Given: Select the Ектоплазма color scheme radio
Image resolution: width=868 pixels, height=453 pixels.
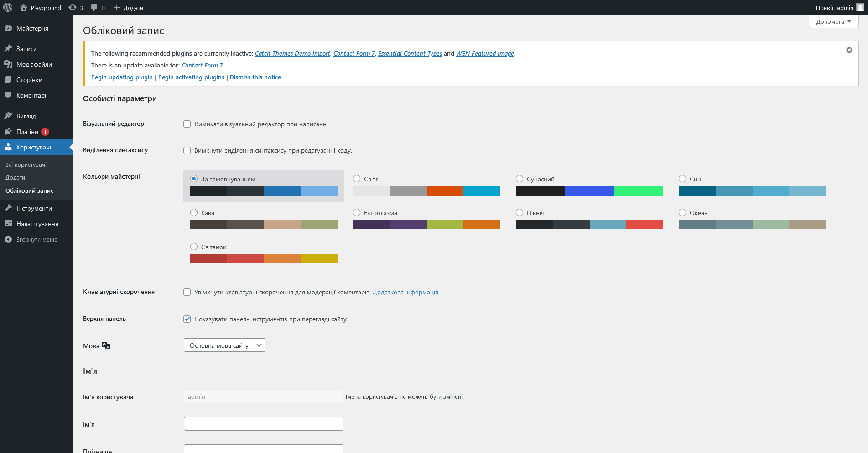Looking at the screenshot, I should pyautogui.click(x=357, y=212).
